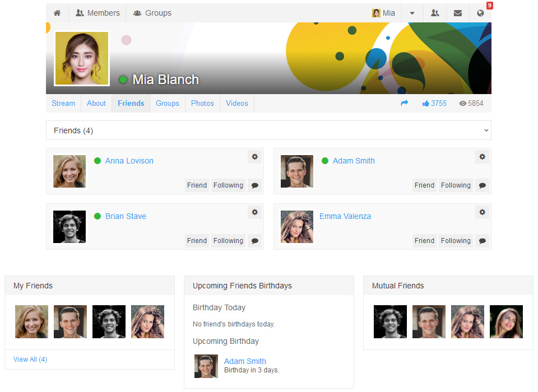Screen dimensions: 538x392
Task: Open the account dropdown arrow beside Mia
Action: click(412, 13)
